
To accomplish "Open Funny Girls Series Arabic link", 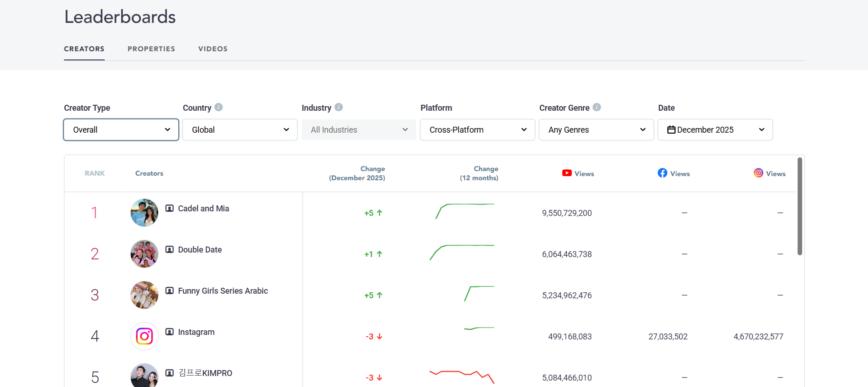I will [223, 291].
